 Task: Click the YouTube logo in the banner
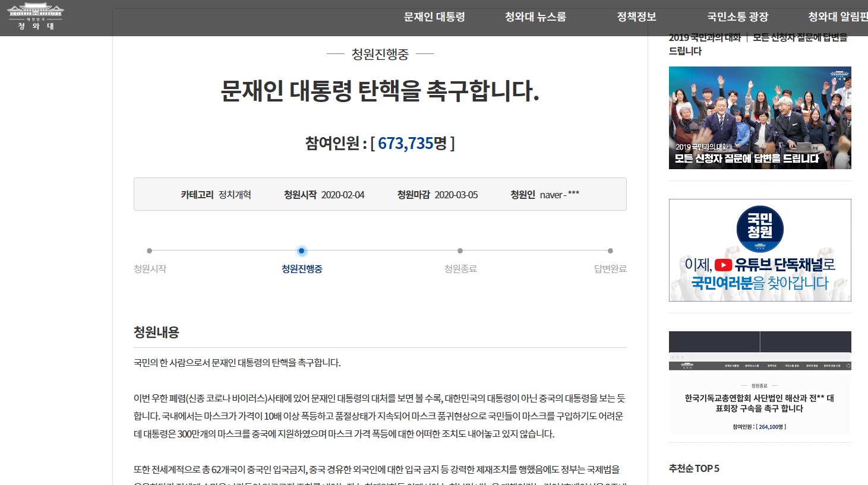[x=723, y=265]
